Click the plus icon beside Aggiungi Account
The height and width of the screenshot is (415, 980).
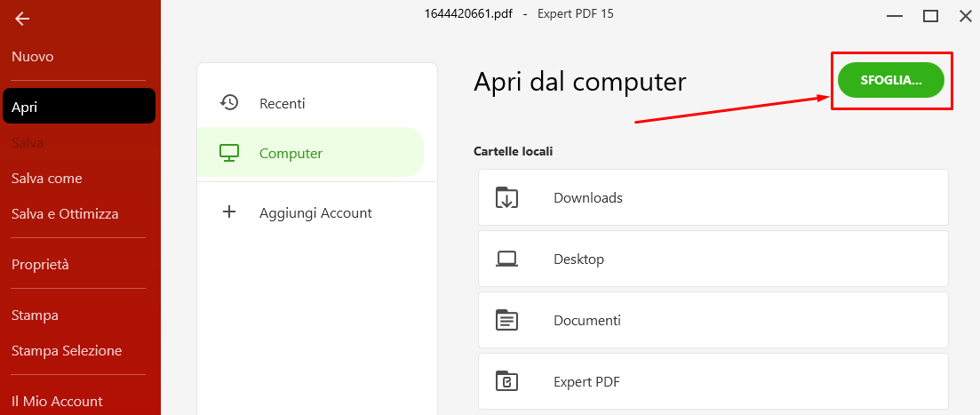point(229,212)
